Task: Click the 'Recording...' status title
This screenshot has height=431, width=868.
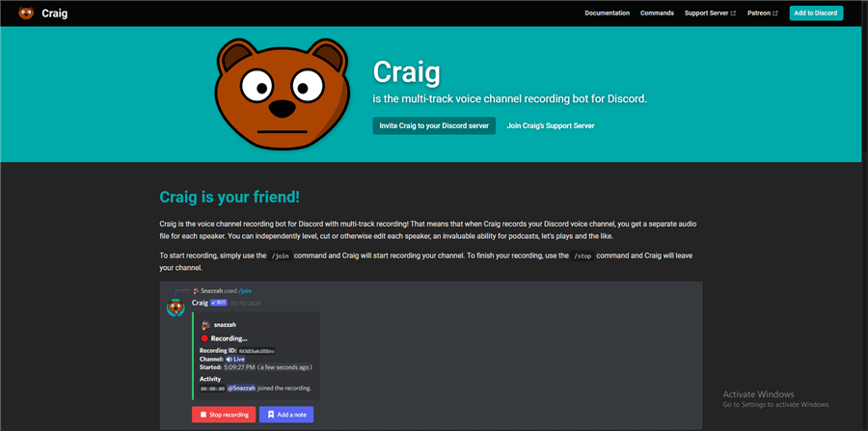Action: pyautogui.click(x=230, y=338)
